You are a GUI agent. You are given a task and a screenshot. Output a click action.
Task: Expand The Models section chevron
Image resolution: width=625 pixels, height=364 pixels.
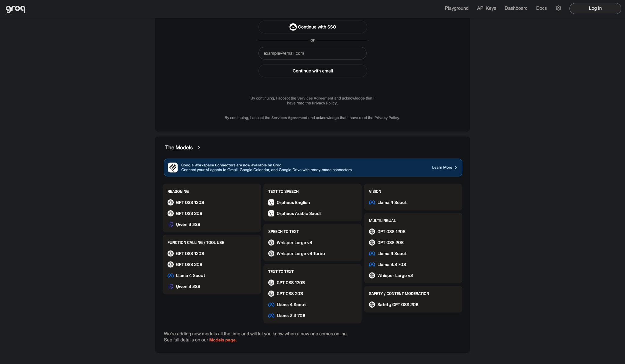click(199, 148)
